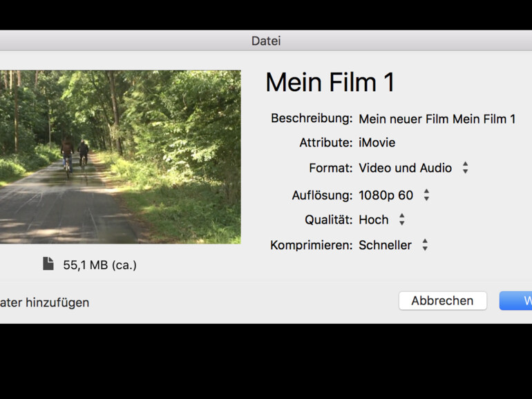The height and width of the screenshot is (399, 532).
Task: Click the Format popup arrows icon
Action: [x=465, y=168]
